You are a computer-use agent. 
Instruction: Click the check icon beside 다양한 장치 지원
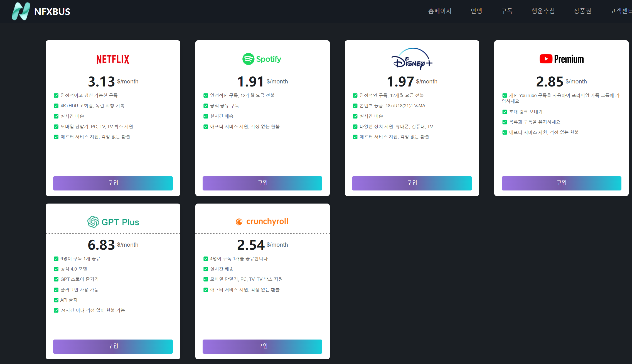pyautogui.click(x=355, y=127)
